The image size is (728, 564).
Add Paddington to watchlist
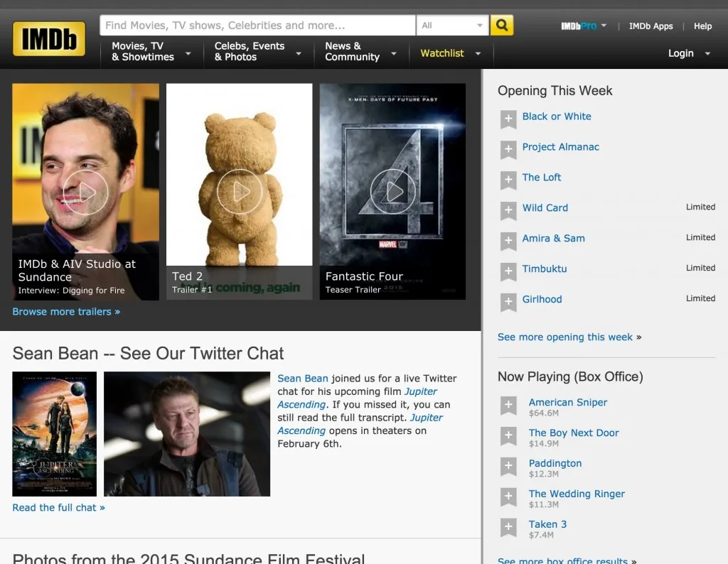508,466
